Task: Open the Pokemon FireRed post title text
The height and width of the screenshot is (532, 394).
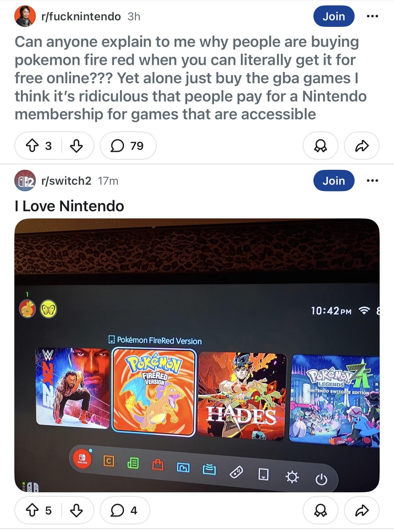Action: click(190, 78)
